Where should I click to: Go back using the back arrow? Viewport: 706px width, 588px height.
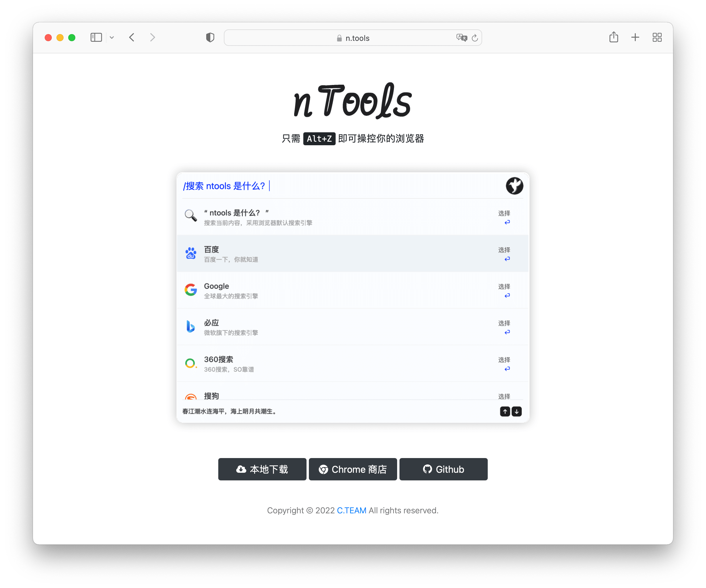coord(132,37)
